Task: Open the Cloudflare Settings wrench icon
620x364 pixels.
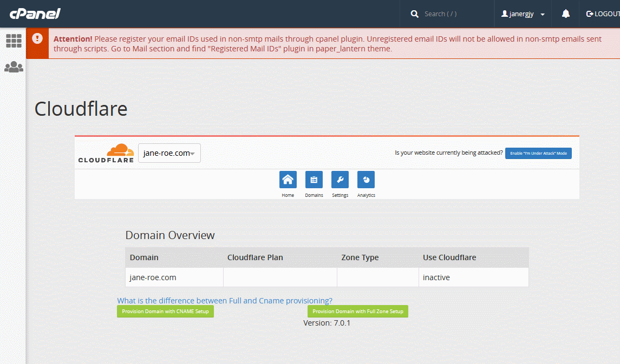Action: (340, 180)
